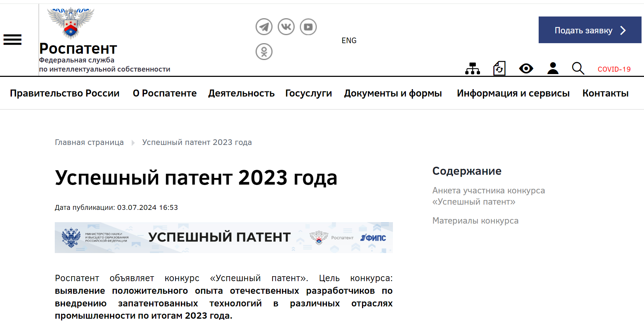Click the Успешный патент banner image

pyautogui.click(x=224, y=238)
